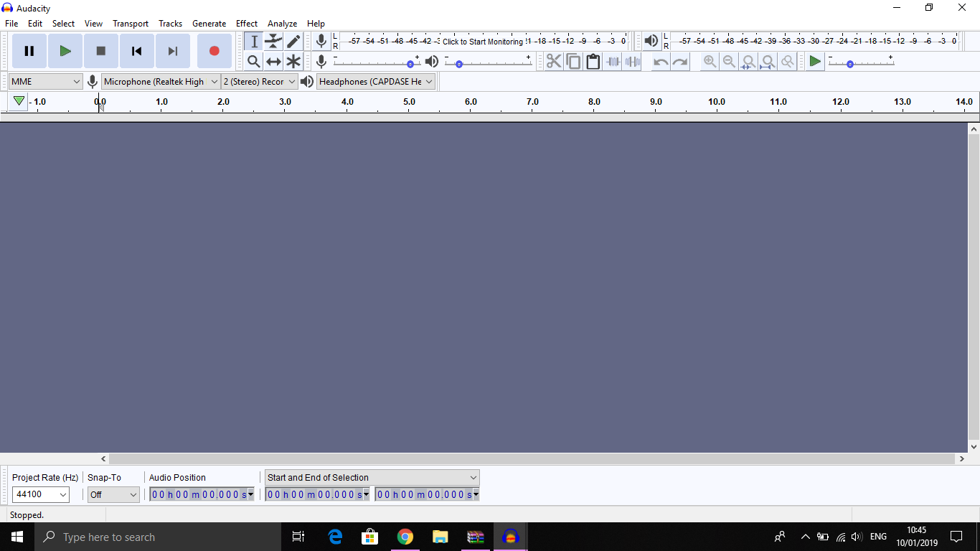Open the Effect menu
Screen dimensions: 980x551
pos(247,24)
